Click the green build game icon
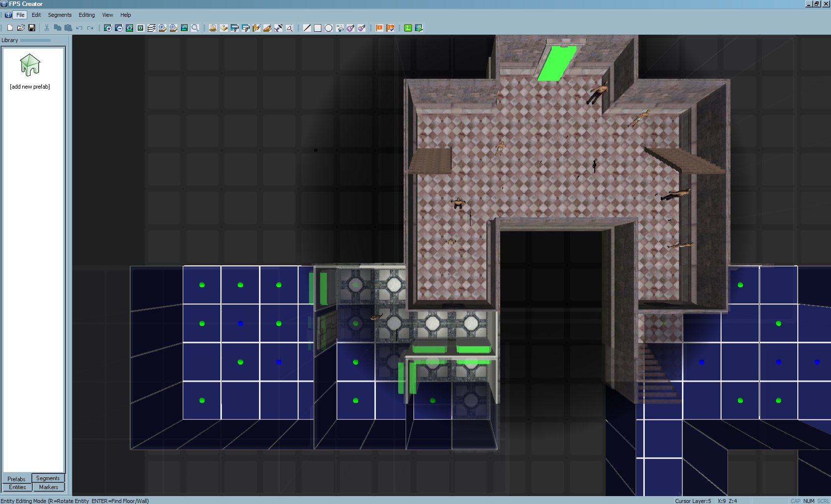The height and width of the screenshot is (504, 831). click(x=408, y=28)
